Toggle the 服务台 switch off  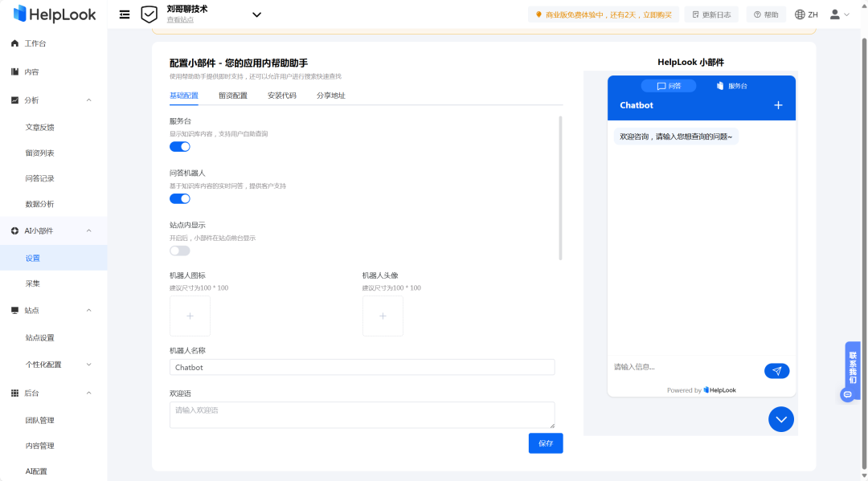pyautogui.click(x=180, y=146)
